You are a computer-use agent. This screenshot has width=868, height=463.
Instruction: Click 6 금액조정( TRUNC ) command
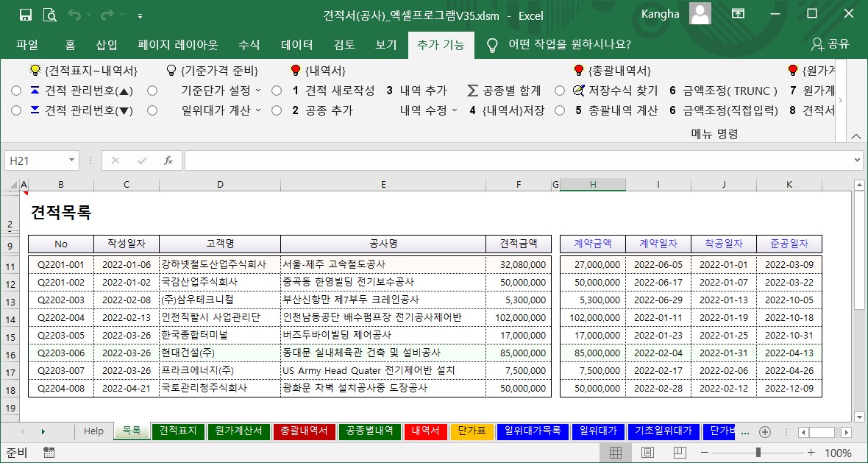724,91
